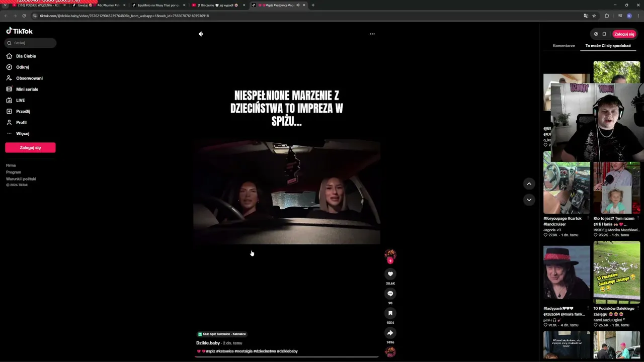Switch to the 'czemu jej wypadł' tab

pyautogui.click(x=219, y=5)
